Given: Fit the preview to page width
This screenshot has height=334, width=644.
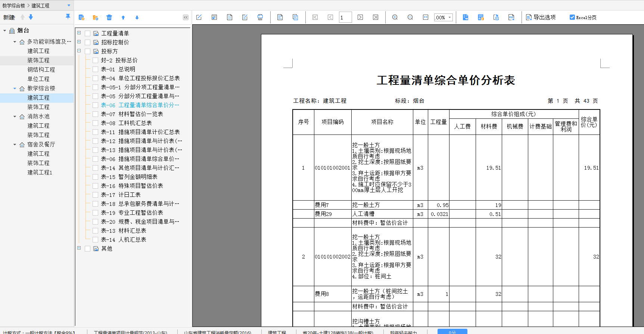Looking at the screenshot, I should click(426, 17).
